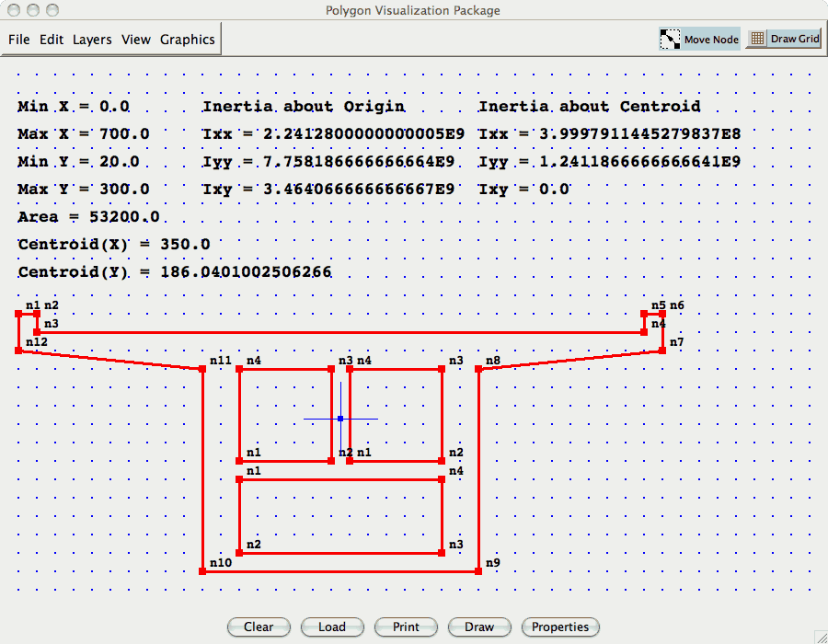Viewport: 828px width, 644px height.
Task: Open the Graphics menu
Action: click(x=188, y=40)
